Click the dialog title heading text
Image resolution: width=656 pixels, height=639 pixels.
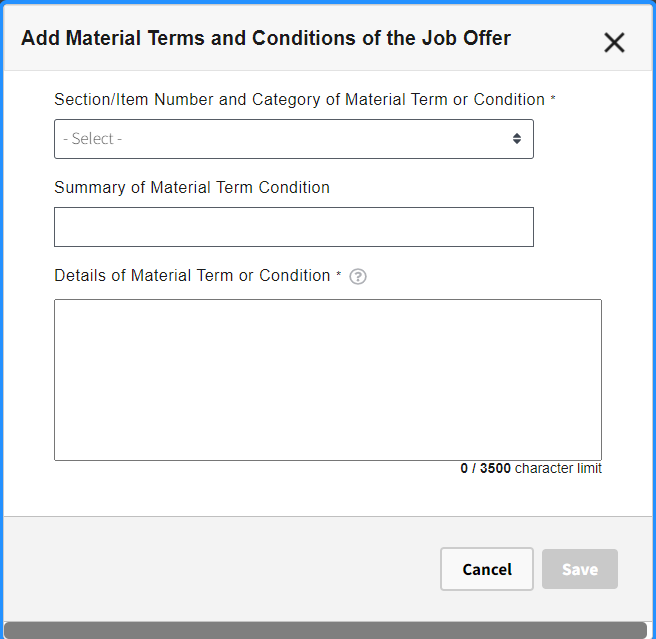(x=266, y=38)
